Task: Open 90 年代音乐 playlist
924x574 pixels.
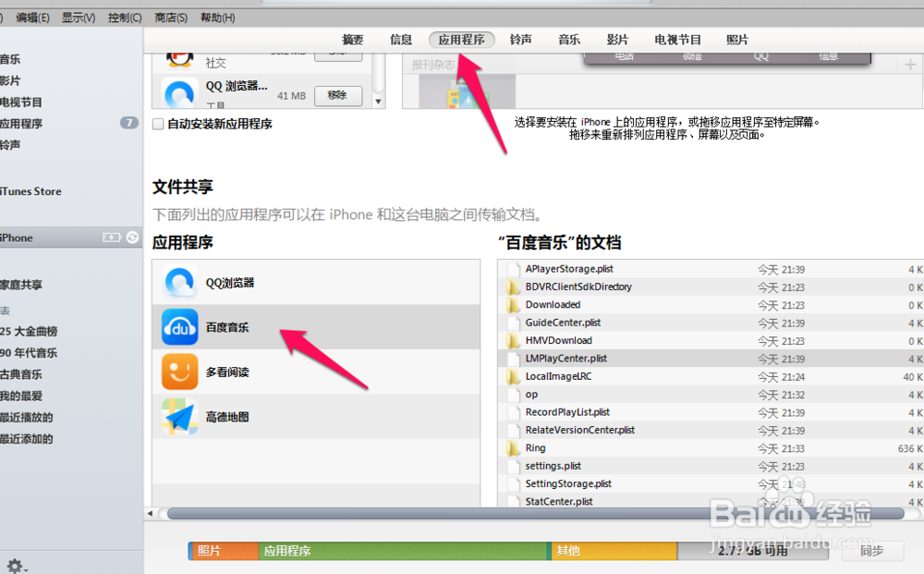Action: [29, 352]
